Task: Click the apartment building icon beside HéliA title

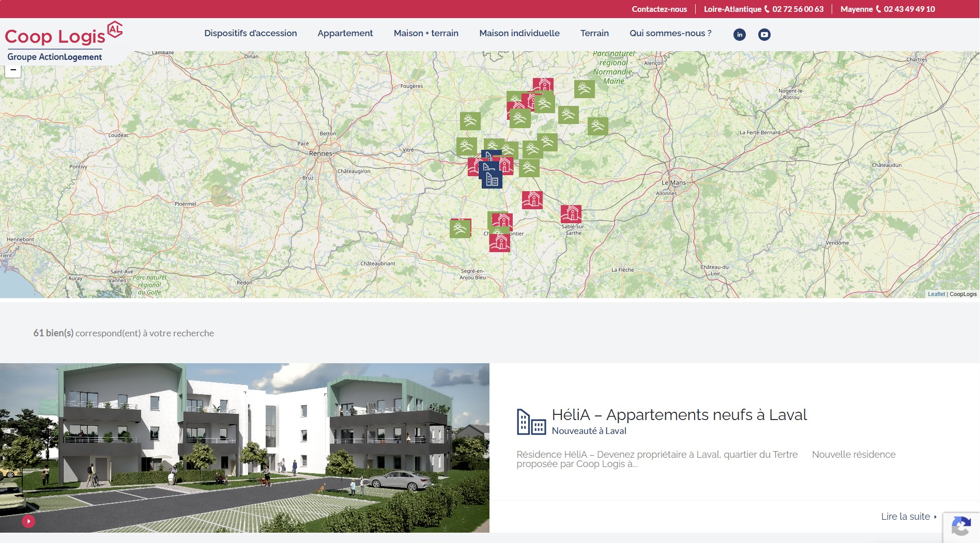Action: pos(531,422)
